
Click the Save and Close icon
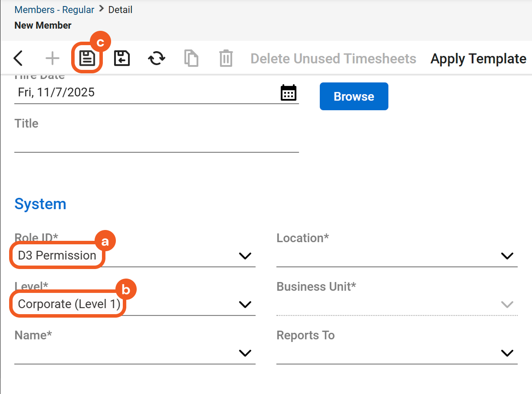point(122,58)
